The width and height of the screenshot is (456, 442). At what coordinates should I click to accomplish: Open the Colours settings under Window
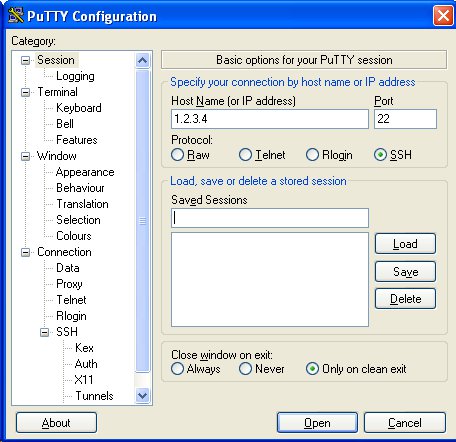coord(74,236)
